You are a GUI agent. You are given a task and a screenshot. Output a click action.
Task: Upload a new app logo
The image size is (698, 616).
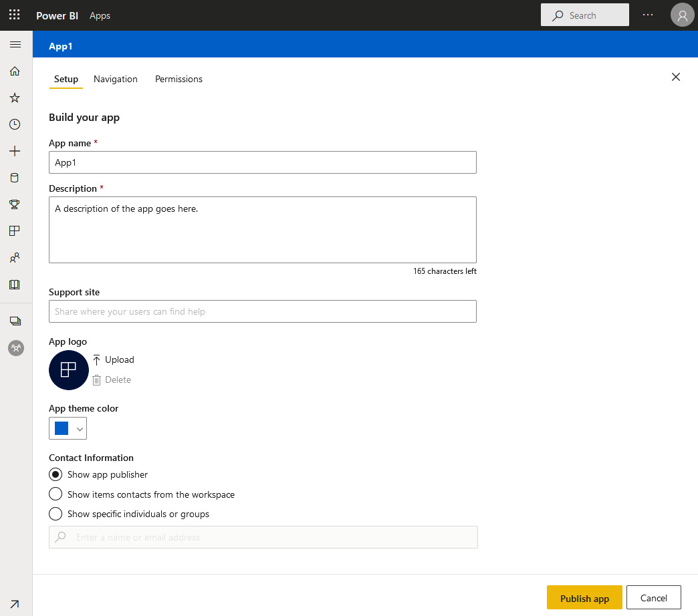coord(114,359)
